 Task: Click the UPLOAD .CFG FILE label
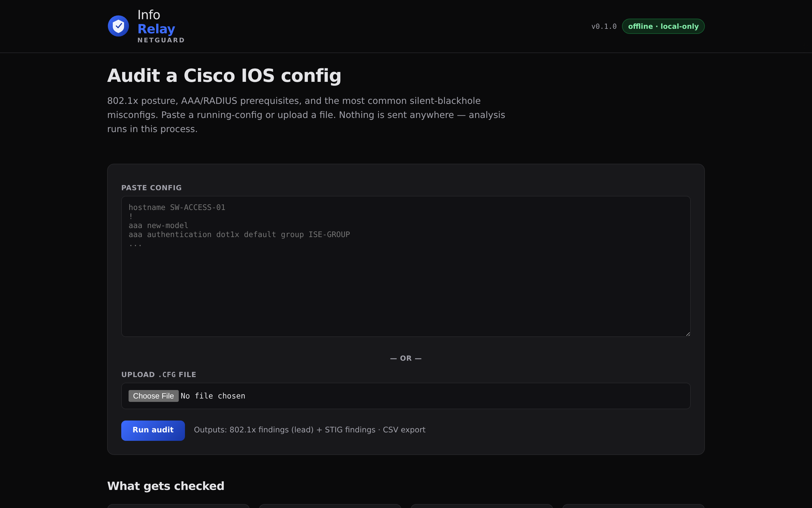pos(159,375)
